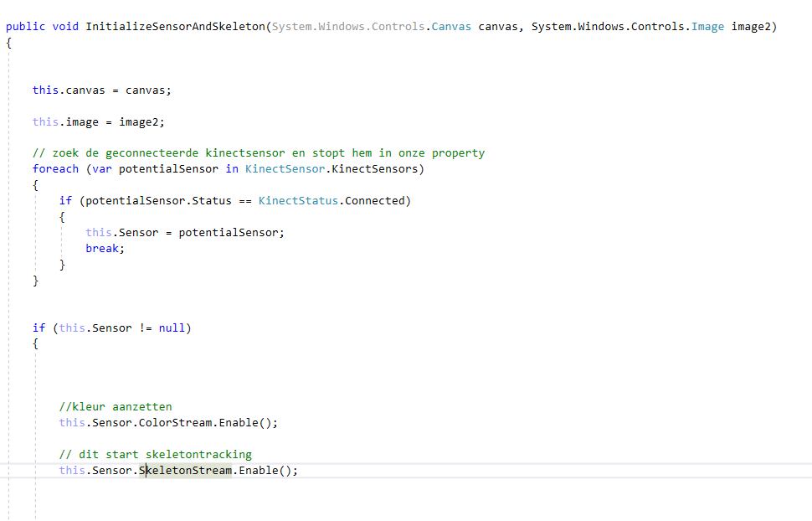Click the comment '//kleur aanzetten'
The height and width of the screenshot is (521, 812).
116,407
